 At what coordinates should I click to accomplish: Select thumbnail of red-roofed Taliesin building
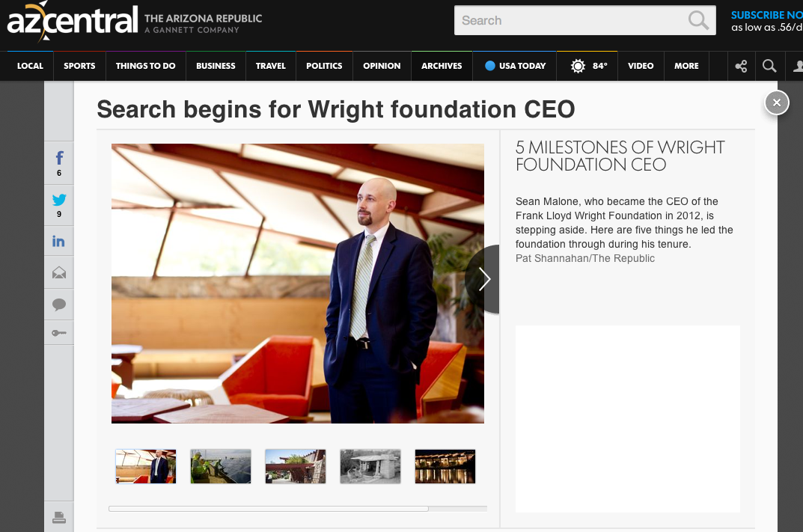tap(296, 466)
